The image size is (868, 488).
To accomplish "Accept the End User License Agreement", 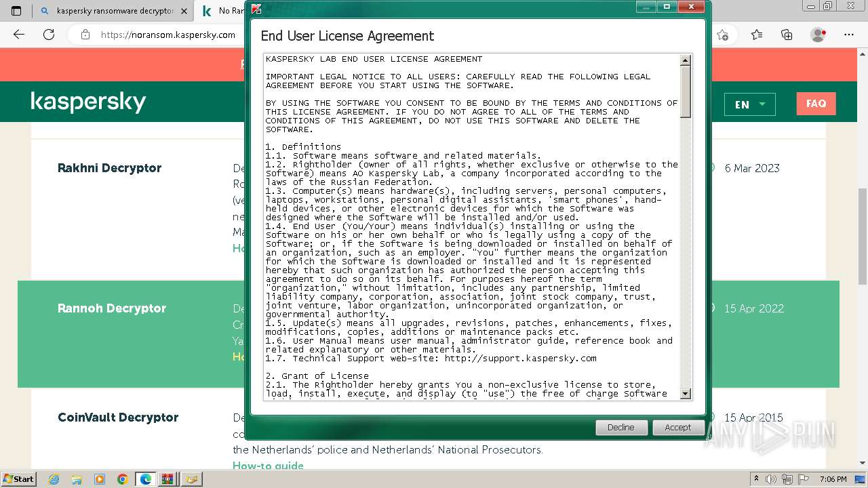I will pyautogui.click(x=677, y=427).
